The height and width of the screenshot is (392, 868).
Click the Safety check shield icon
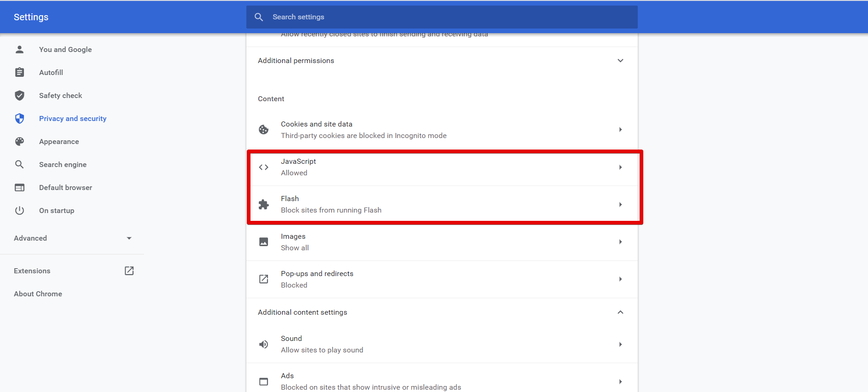click(19, 95)
